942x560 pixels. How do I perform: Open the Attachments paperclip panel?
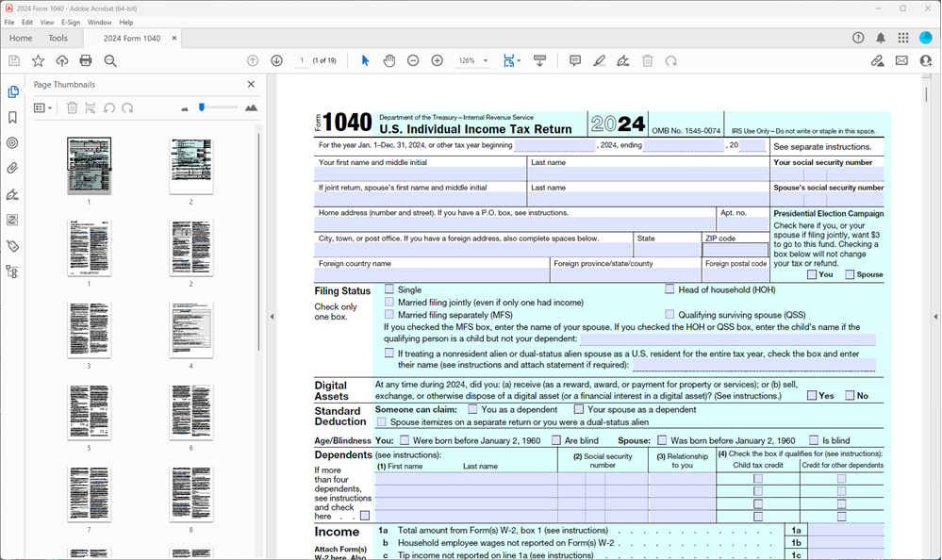[x=12, y=169]
